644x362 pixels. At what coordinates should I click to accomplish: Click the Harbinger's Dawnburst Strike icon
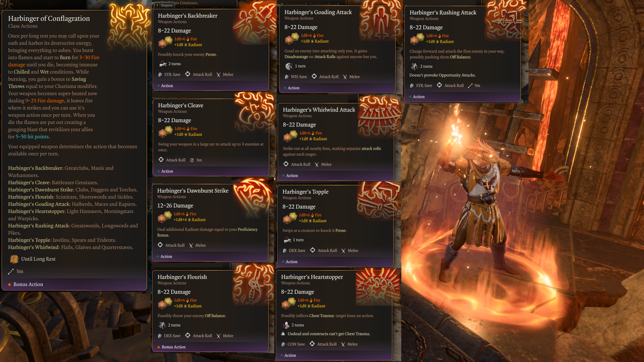click(253, 196)
